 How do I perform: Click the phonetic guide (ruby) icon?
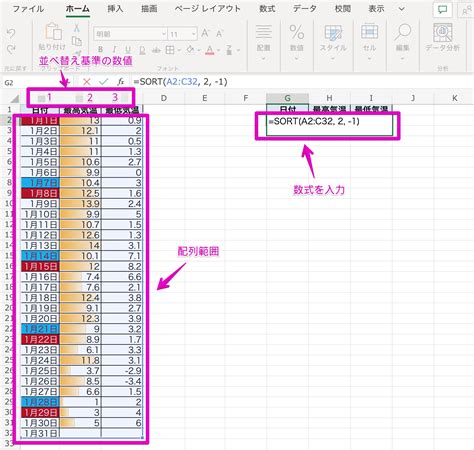[229, 50]
